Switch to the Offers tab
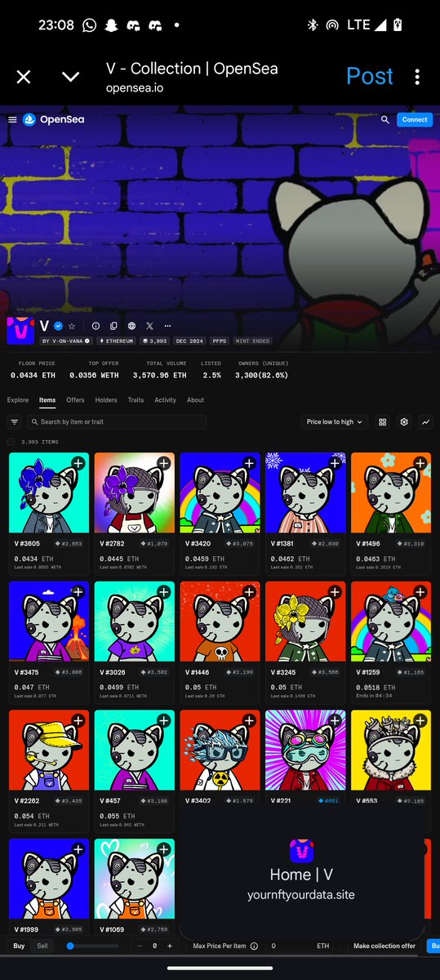Screen dimensions: 440x980 (75, 400)
